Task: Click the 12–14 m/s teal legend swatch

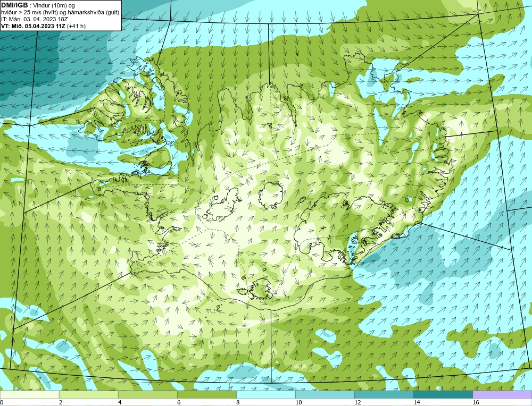Action: [384, 394]
